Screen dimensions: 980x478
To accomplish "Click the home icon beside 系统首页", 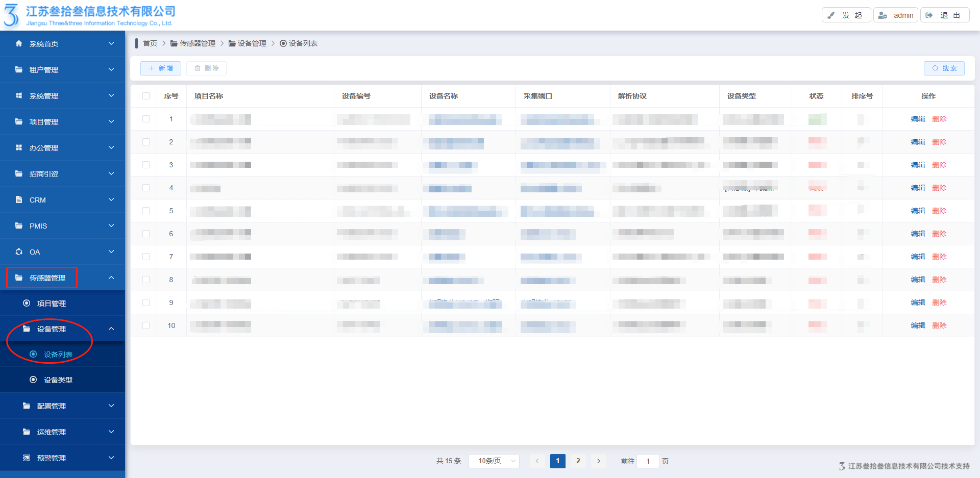I will pyautogui.click(x=19, y=44).
